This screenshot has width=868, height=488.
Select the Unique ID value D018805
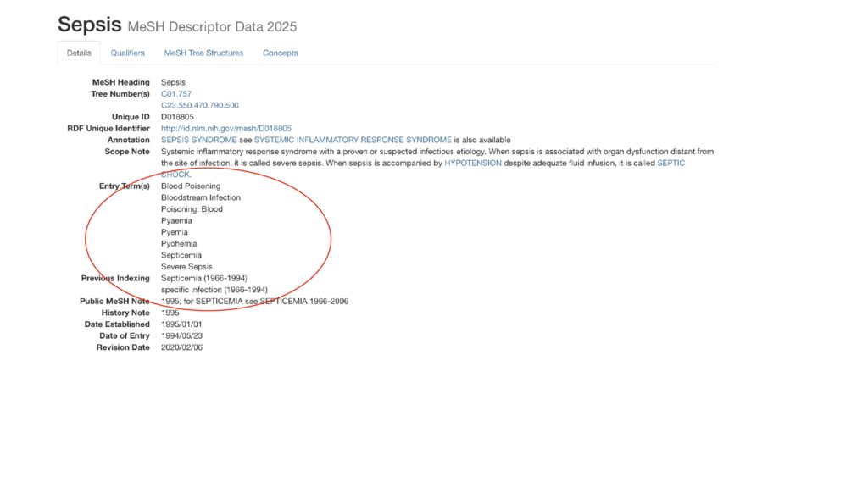click(x=177, y=117)
